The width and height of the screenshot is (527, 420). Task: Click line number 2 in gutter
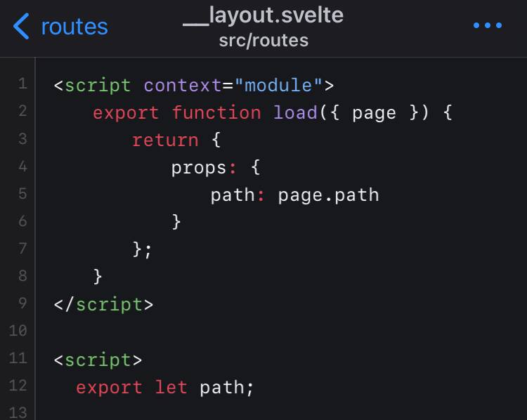pos(22,111)
